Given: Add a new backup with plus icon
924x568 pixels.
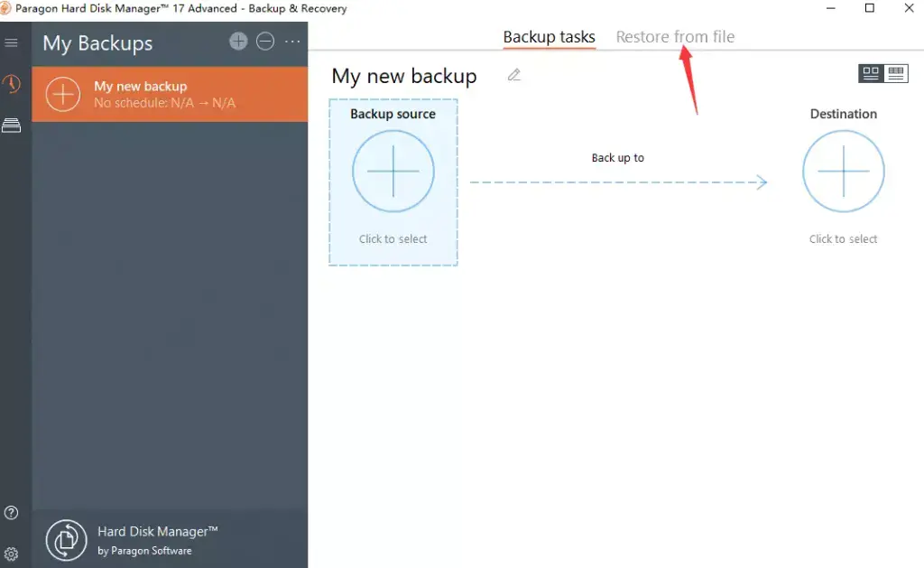Looking at the screenshot, I should 238,42.
